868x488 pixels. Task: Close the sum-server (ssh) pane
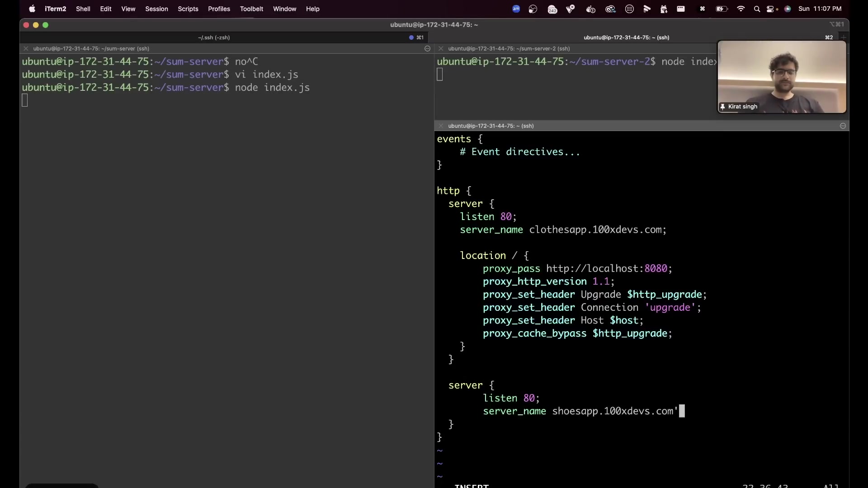[x=26, y=48]
